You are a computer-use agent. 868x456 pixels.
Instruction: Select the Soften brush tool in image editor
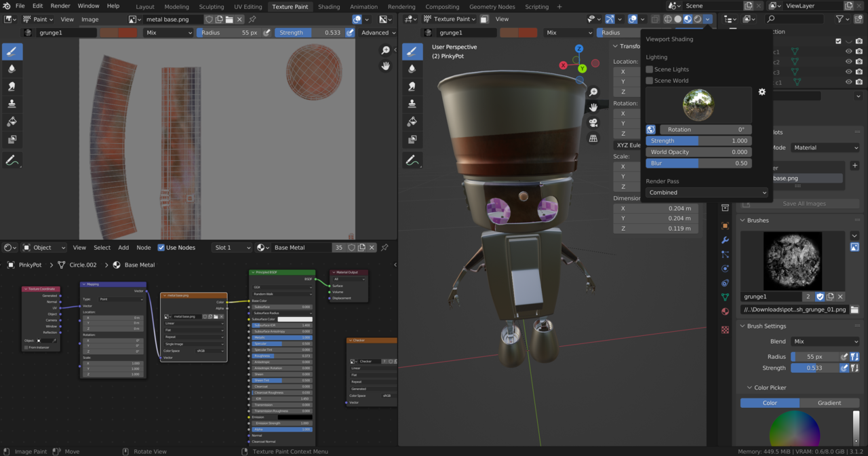coord(12,69)
